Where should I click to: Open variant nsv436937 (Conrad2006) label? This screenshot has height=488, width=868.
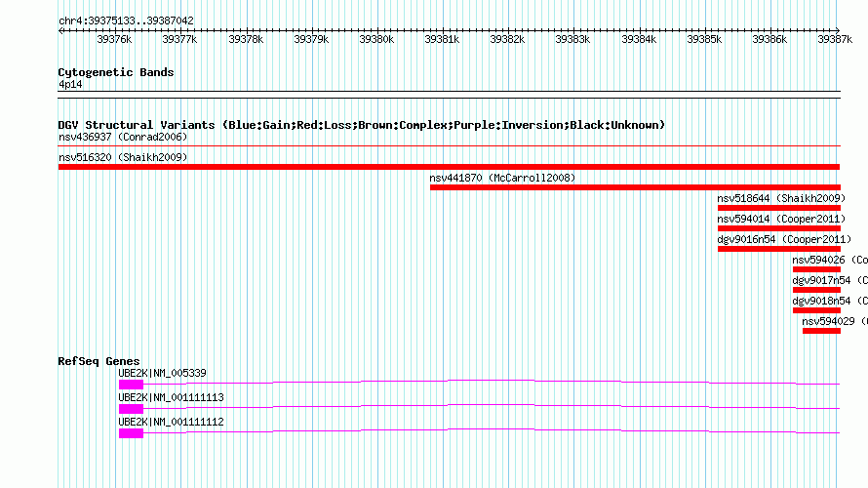[123, 137]
